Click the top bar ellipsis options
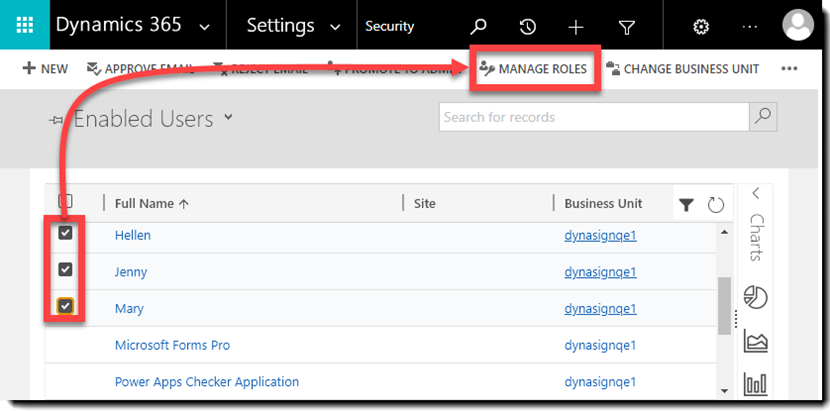830x411 pixels. (750, 26)
